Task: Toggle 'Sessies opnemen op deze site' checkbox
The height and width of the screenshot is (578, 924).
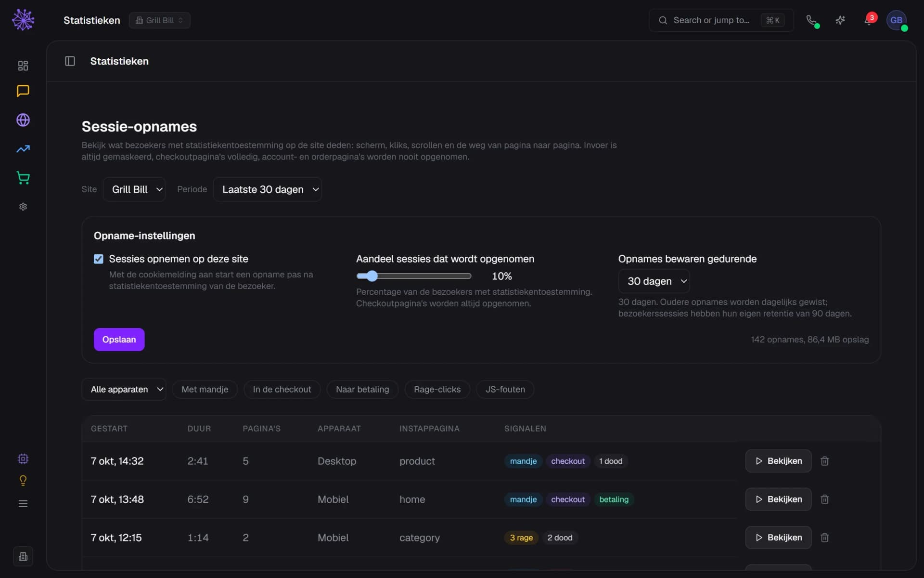Action: [99, 259]
